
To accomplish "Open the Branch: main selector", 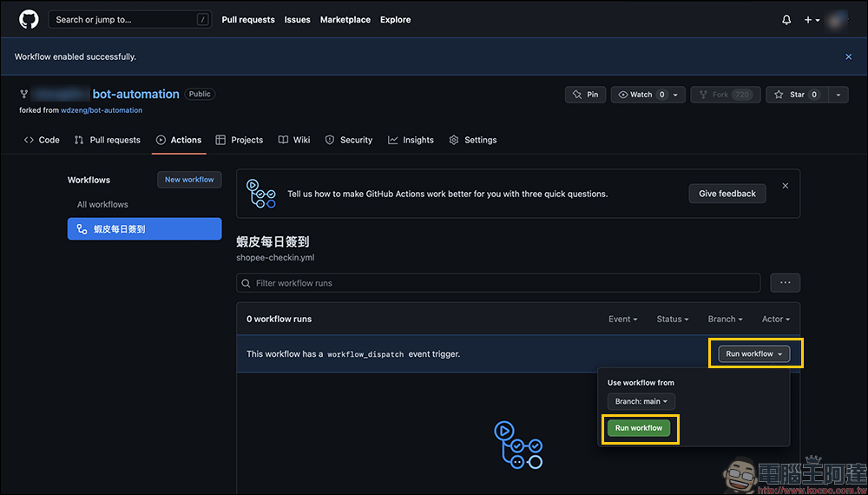I will click(641, 402).
